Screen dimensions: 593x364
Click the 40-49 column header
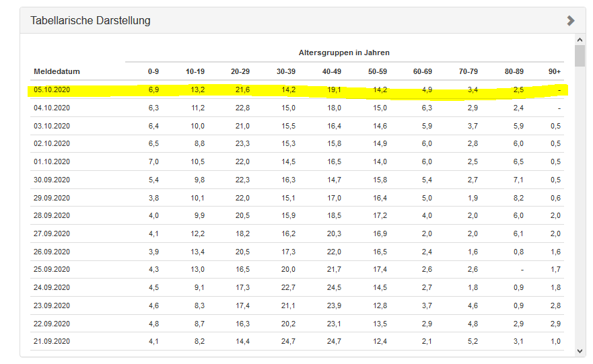point(332,71)
